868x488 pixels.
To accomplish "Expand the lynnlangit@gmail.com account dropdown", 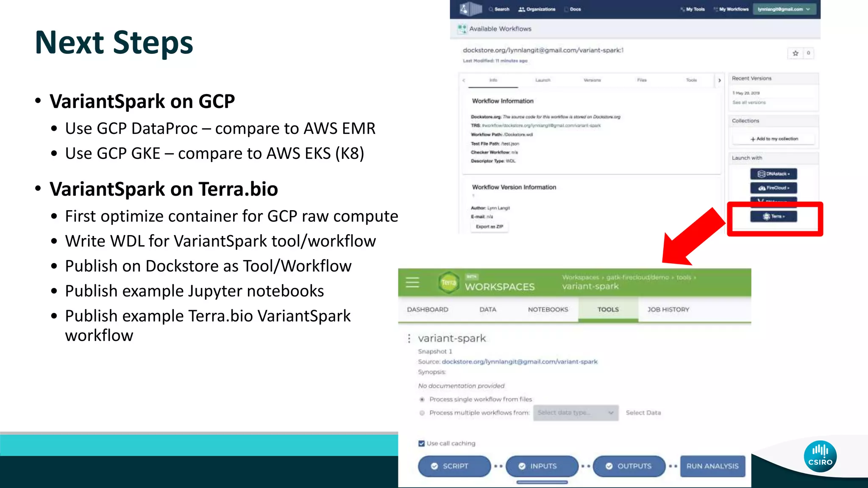I will pos(785,9).
